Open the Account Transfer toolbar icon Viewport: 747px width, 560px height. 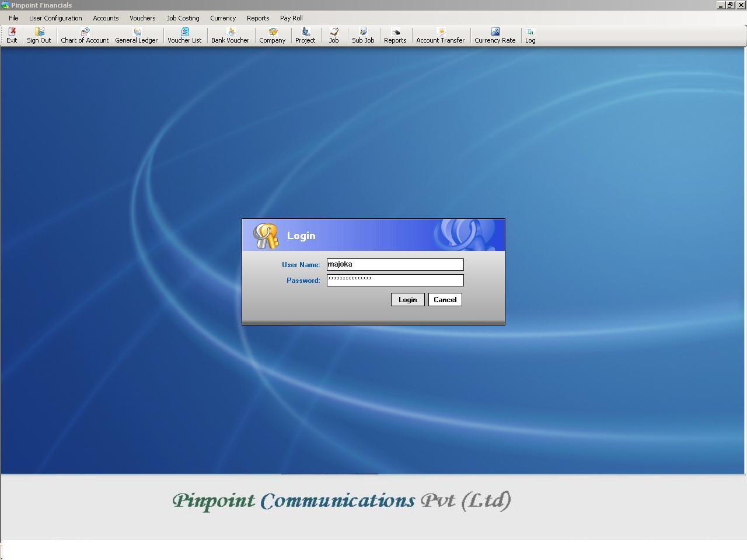pyautogui.click(x=441, y=36)
